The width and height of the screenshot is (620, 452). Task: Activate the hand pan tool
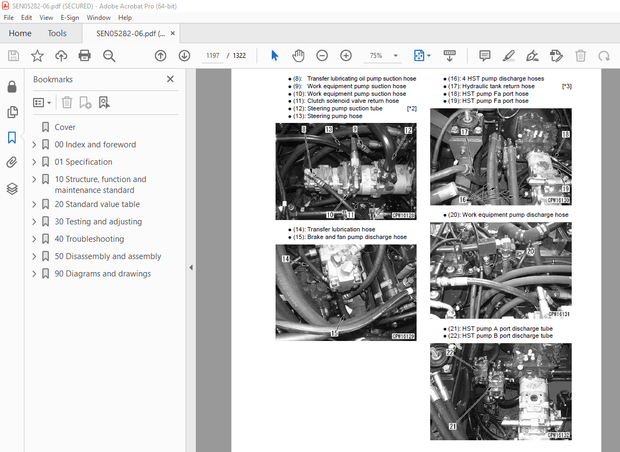tap(300, 56)
